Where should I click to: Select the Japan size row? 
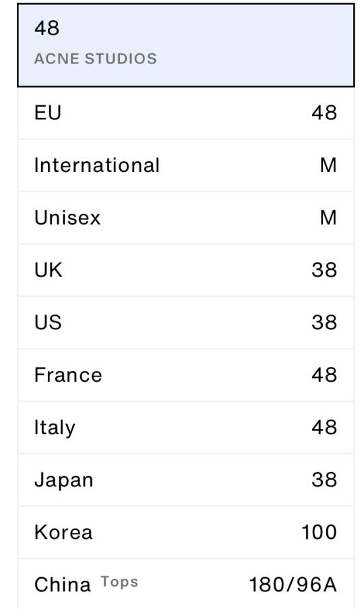click(185, 480)
